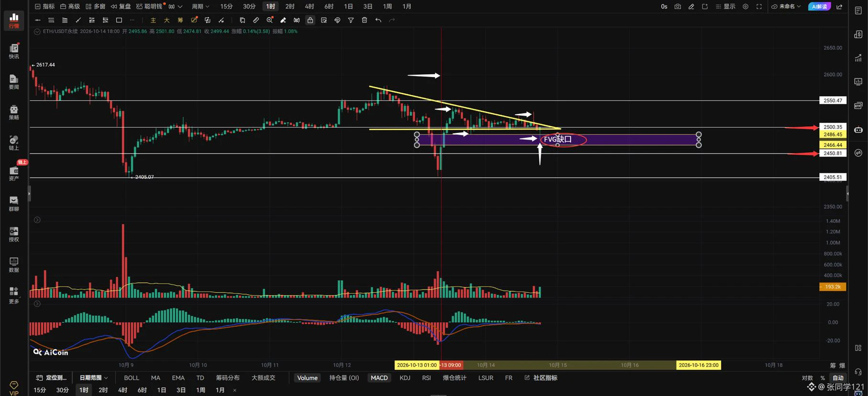The width and height of the screenshot is (868, 396).
Task: Open the 社区指标 community indicators link
Action: (x=541, y=378)
